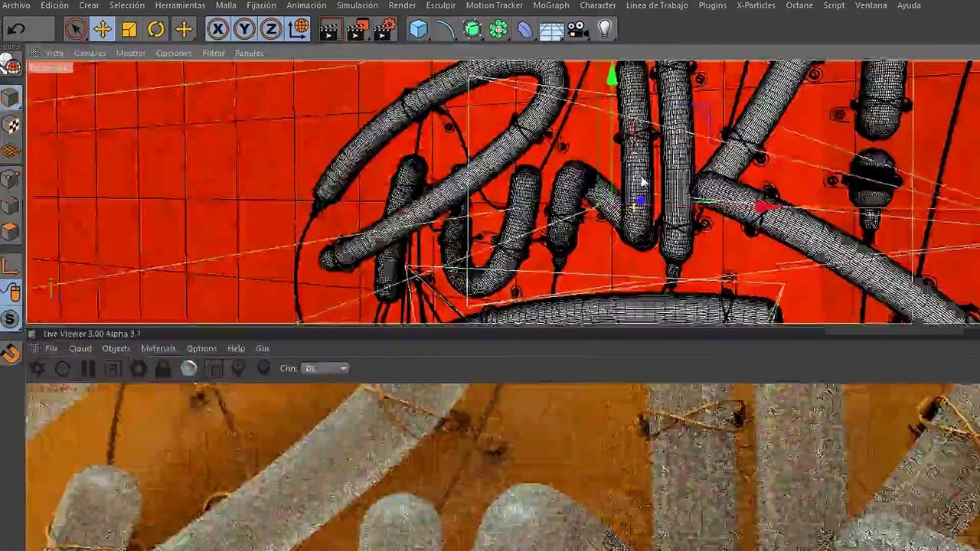Click the Live Viewer title text
This screenshot has height=551, width=980.
(92, 334)
